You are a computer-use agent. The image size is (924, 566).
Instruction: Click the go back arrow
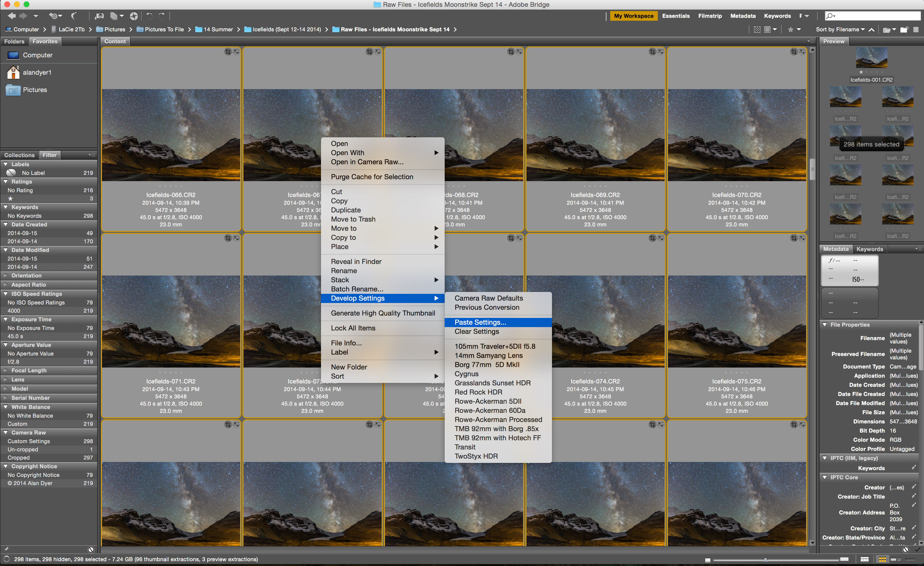coord(11,16)
